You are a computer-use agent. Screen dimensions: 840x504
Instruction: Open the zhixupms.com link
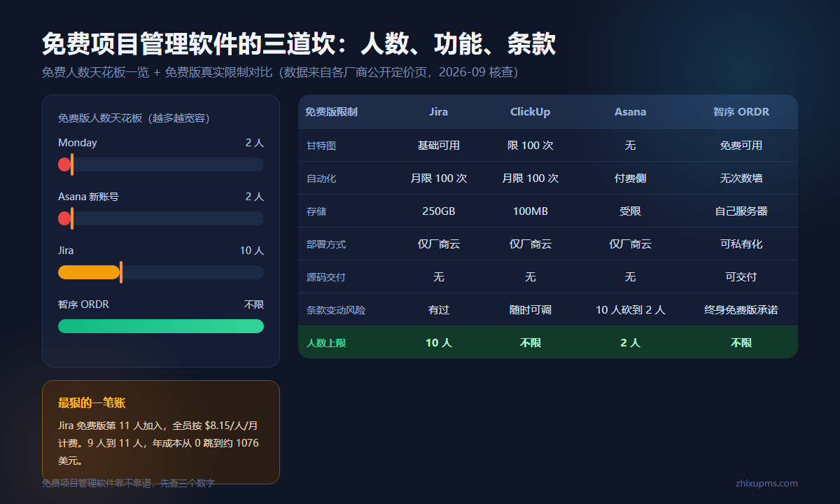click(x=766, y=483)
